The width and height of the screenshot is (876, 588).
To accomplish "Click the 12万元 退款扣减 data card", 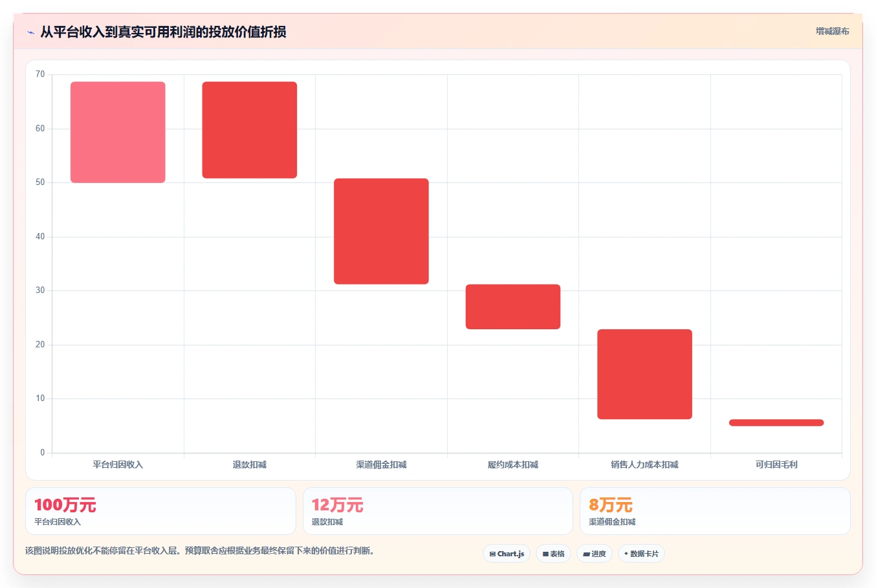I will point(438,511).
